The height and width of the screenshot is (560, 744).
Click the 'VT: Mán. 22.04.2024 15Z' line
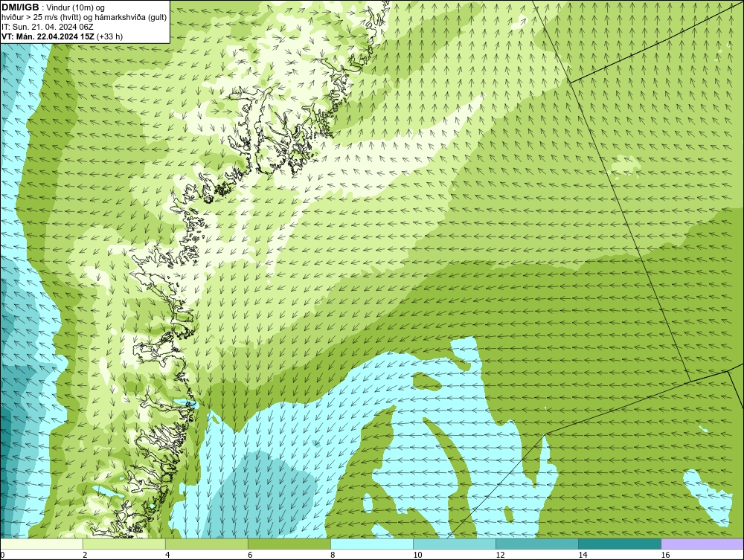click(48, 36)
